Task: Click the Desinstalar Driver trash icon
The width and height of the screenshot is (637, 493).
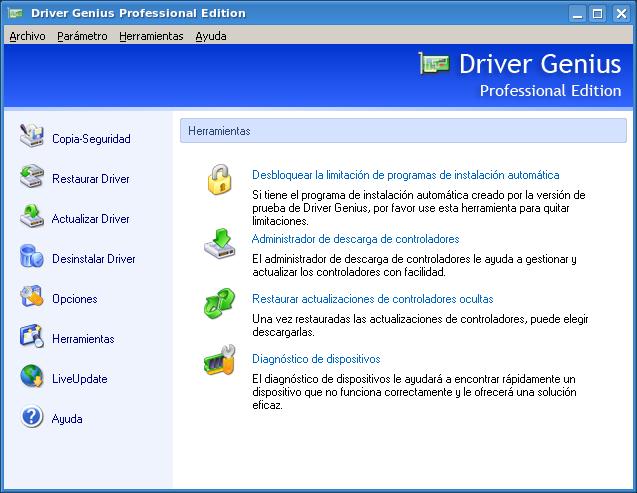Action: click(31, 256)
